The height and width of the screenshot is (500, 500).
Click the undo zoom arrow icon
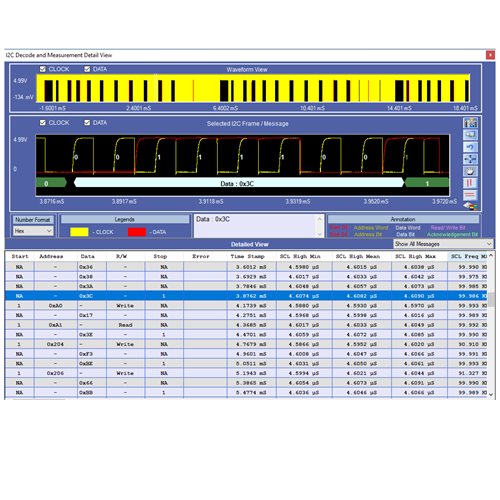click(470, 147)
